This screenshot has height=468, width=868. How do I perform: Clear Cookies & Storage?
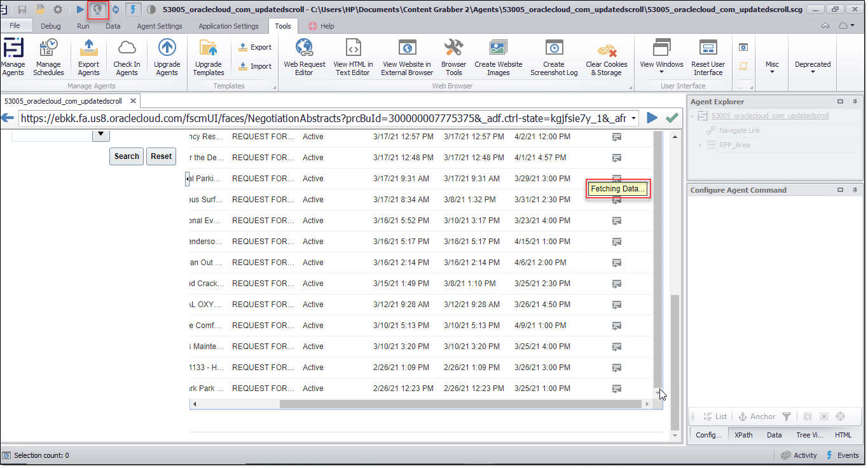tap(605, 56)
